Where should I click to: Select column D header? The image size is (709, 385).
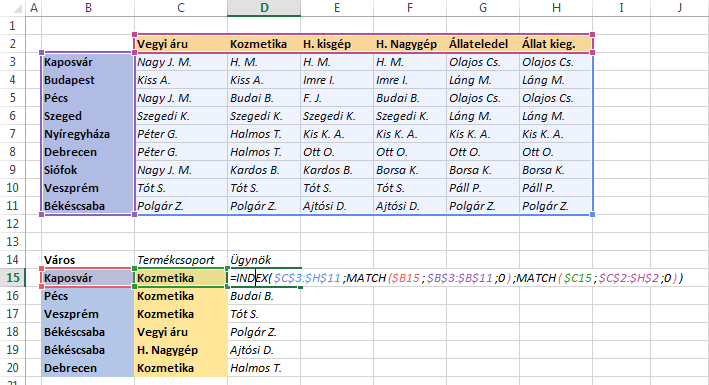pyautogui.click(x=264, y=8)
